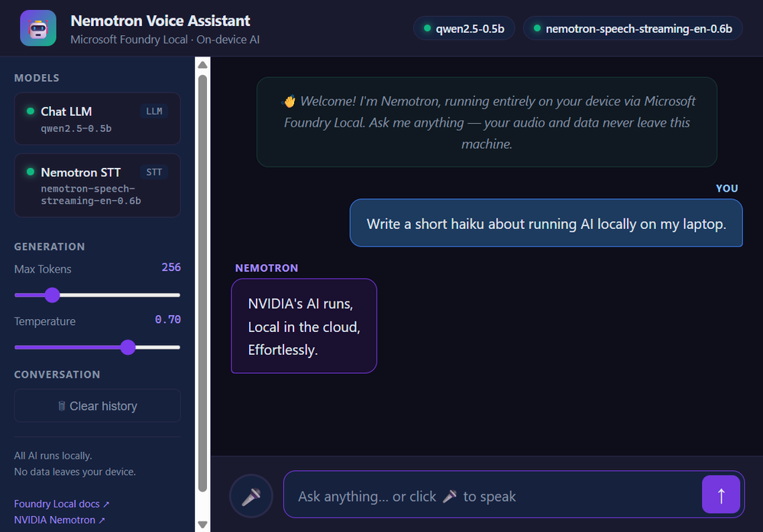
Task: Click nemotron-speech-streaming-en-0.6b text in STT card
Action: tap(91, 195)
